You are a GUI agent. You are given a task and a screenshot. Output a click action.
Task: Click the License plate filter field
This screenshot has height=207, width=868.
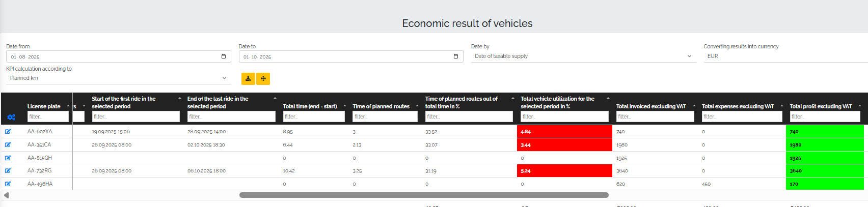(48, 116)
